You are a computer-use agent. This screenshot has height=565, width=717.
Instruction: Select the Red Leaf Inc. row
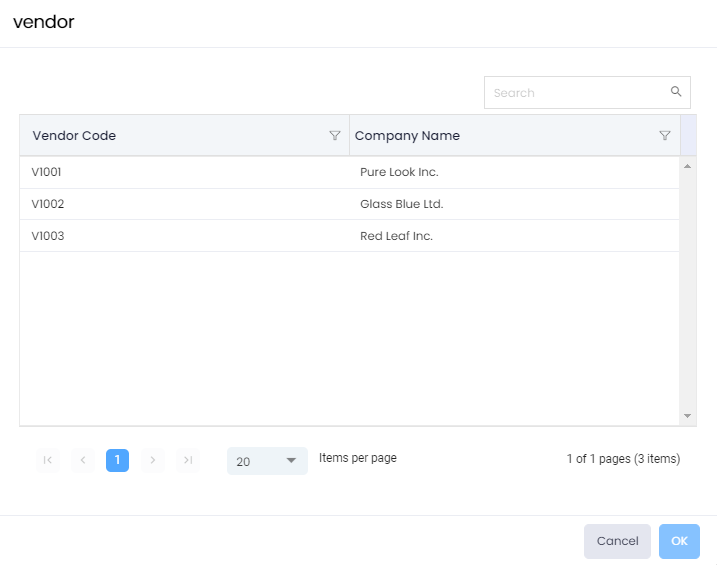click(x=396, y=236)
